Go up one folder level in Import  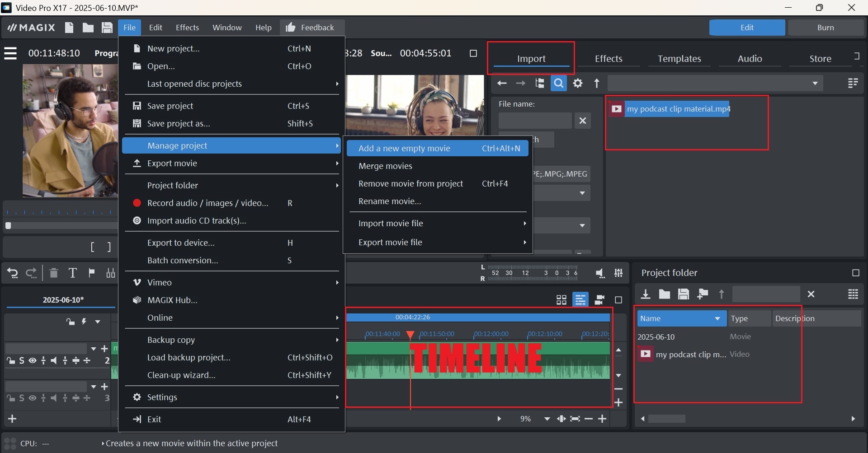(x=597, y=83)
